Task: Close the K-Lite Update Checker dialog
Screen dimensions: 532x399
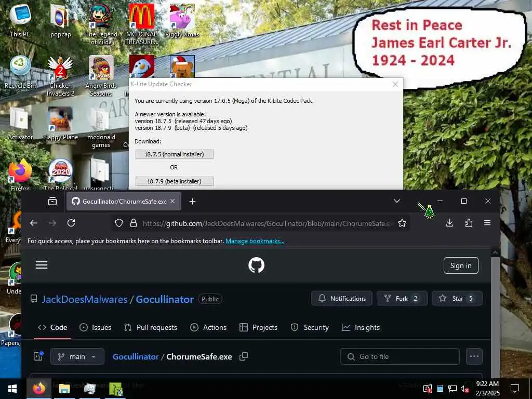Action: pyautogui.click(x=395, y=84)
